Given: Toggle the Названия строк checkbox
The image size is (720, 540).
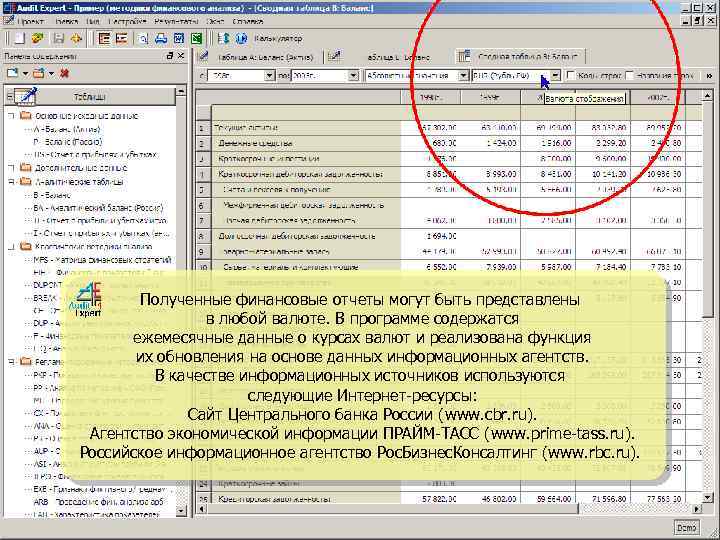Looking at the screenshot, I should click(x=629, y=75).
